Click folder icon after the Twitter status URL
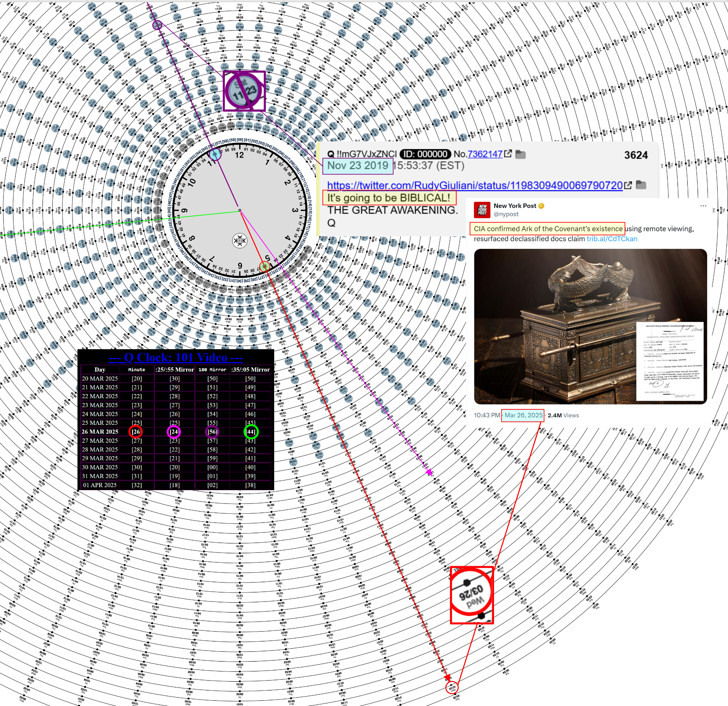728x706 pixels. tap(641, 185)
